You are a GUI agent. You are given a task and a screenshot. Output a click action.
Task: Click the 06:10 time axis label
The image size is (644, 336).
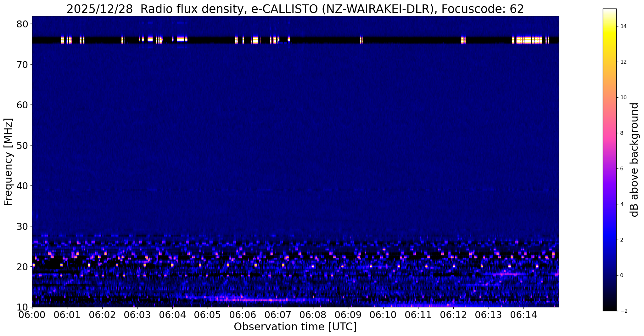coord(383,314)
